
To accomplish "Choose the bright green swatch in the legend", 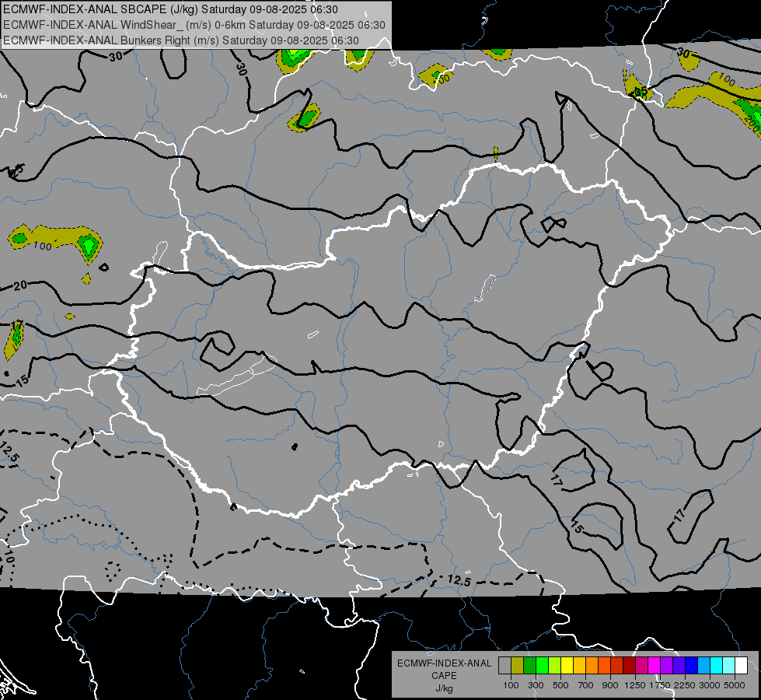I will 542,665.
